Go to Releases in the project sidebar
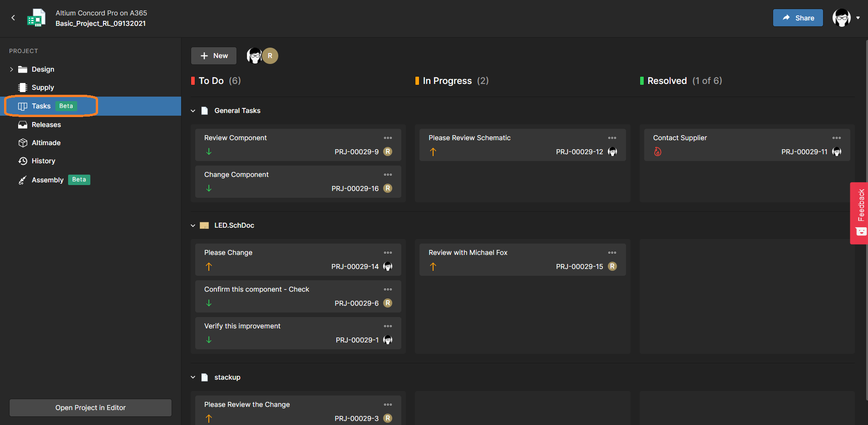This screenshot has width=868, height=425. (46, 125)
